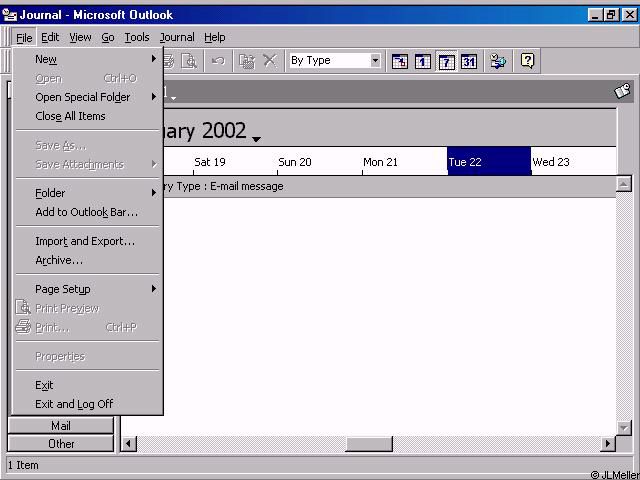Viewport: 640px width, 480px height.
Task: Expand the Save Attachments submenu arrow
Action: pyautogui.click(x=153, y=164)
